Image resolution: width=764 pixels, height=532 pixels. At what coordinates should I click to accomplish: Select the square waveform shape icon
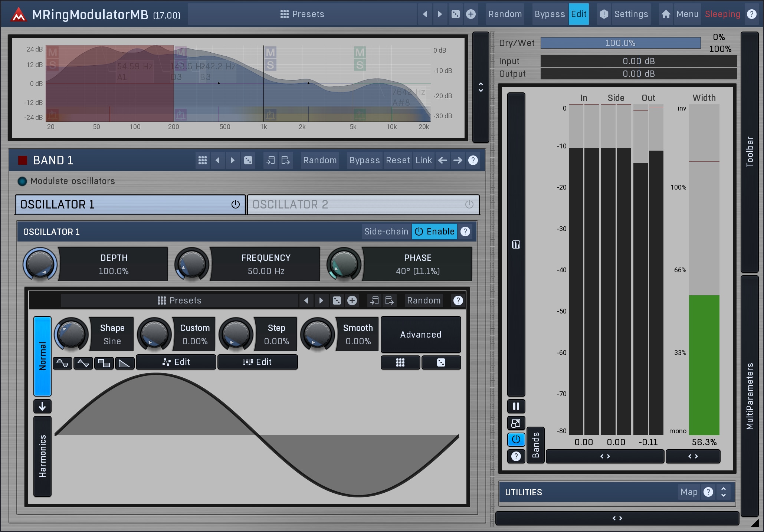click(x=104, y=363)
